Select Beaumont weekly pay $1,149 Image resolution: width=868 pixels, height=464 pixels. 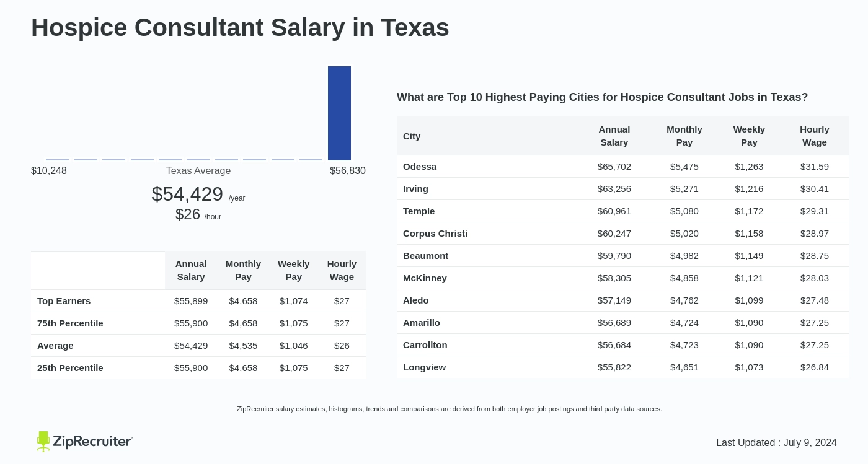tap(749, 255)
